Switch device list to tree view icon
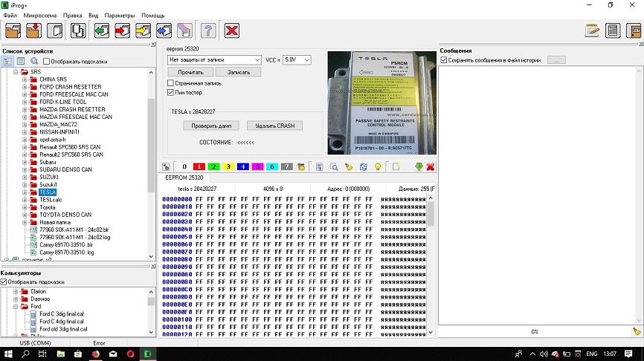 (7, 61)
